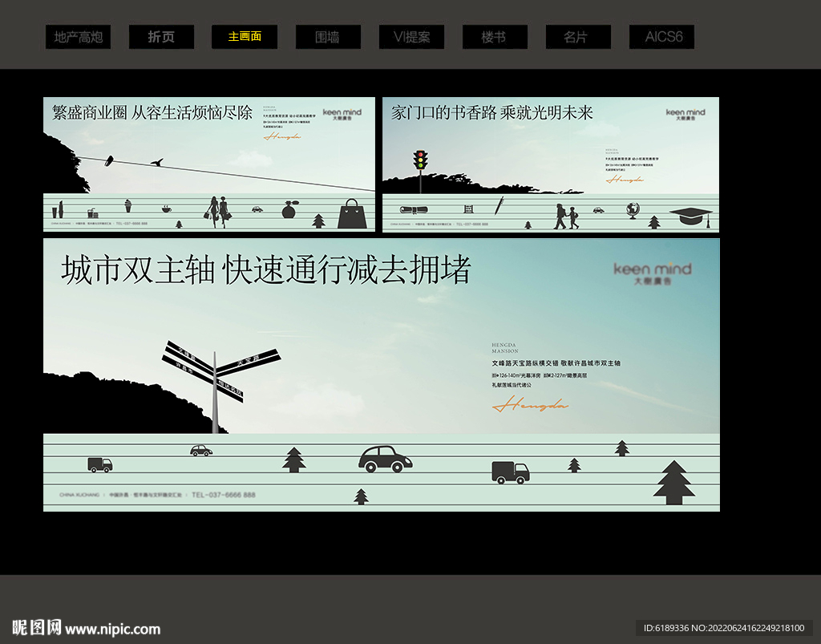Click the 家门口的书香路 乘就光明未来 headline
Viewport: 821px width, 644px height.
(491, 112)
